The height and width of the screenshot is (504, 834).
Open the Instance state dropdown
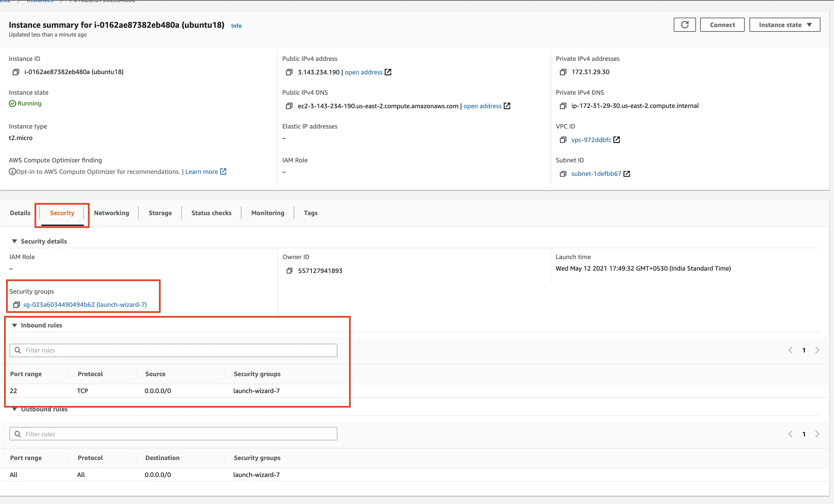[785, 25]
